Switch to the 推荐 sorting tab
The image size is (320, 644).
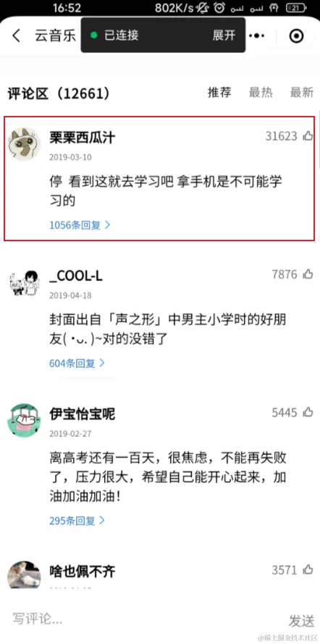(x=219, y=93)
